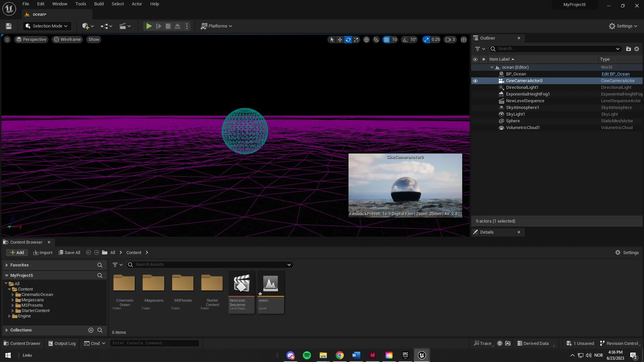Click the skip frame playback button
Screen dimensions: 644x362
pos(159,26)
